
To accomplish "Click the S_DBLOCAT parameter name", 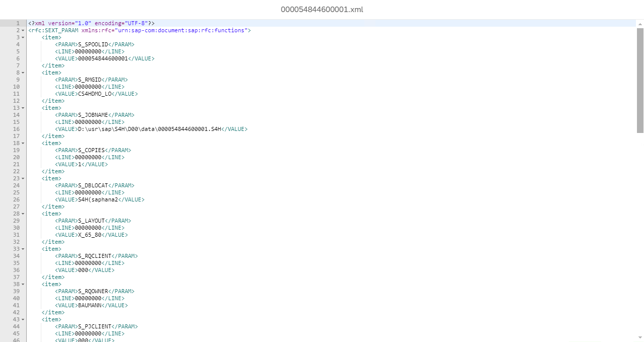I will tap(93, 185).
